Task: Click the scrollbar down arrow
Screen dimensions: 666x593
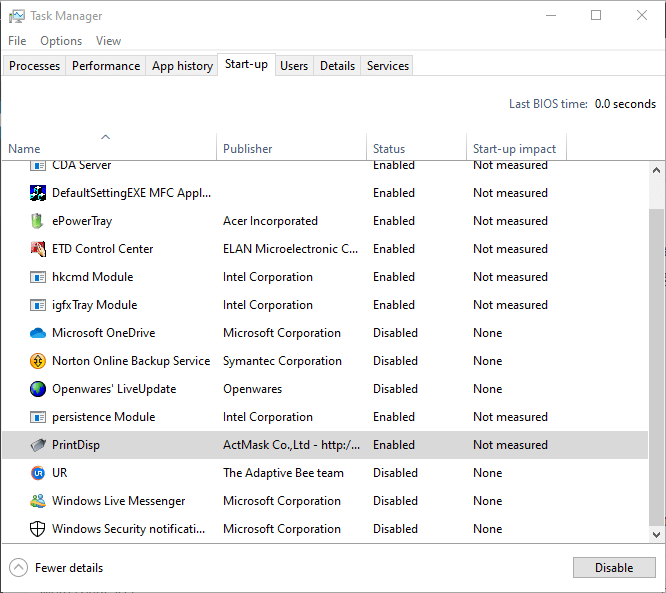Action: (656, 534)
